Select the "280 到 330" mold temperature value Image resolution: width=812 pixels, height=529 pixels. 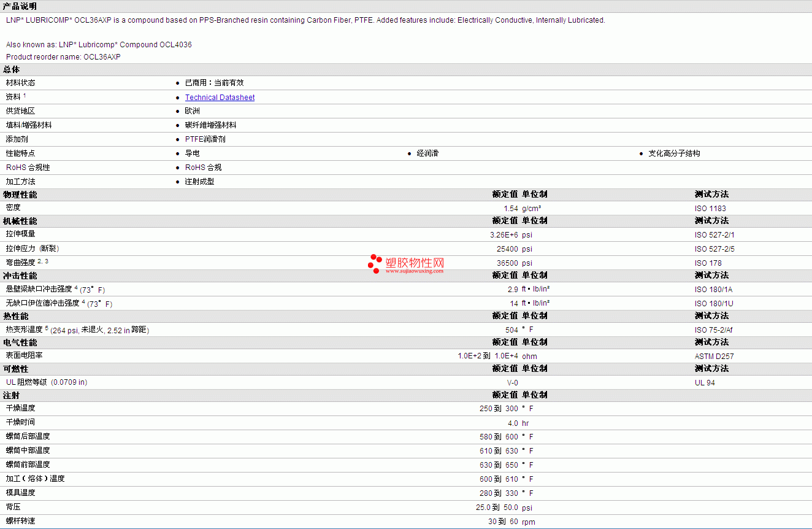(x=499, y=494)
